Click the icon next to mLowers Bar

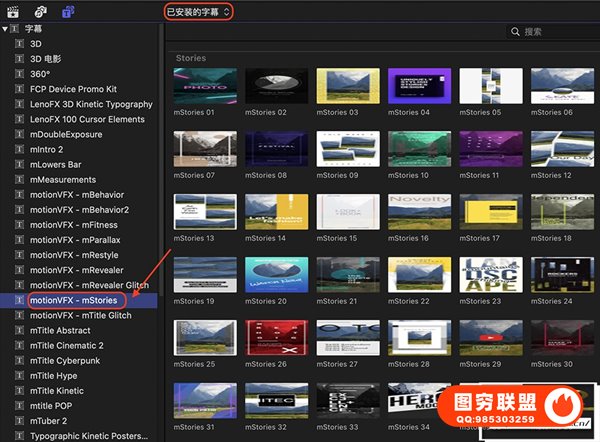click(x=20, y=165)
